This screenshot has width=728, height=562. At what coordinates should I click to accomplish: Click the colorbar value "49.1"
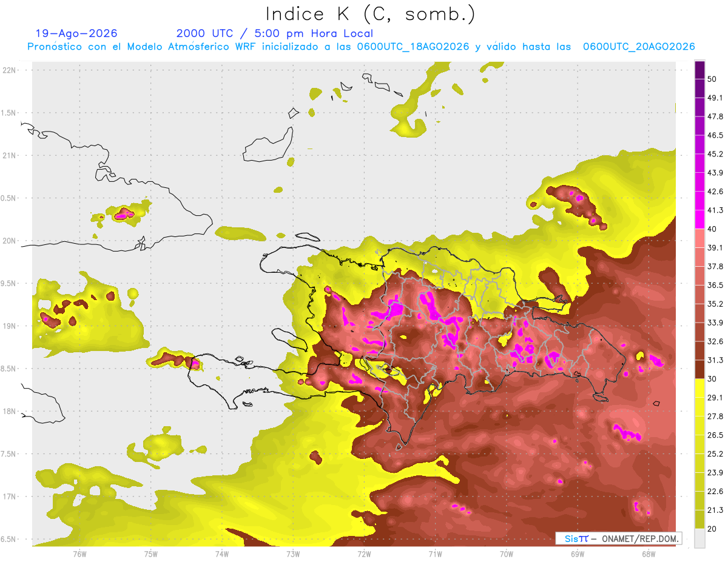pos(715,98)
